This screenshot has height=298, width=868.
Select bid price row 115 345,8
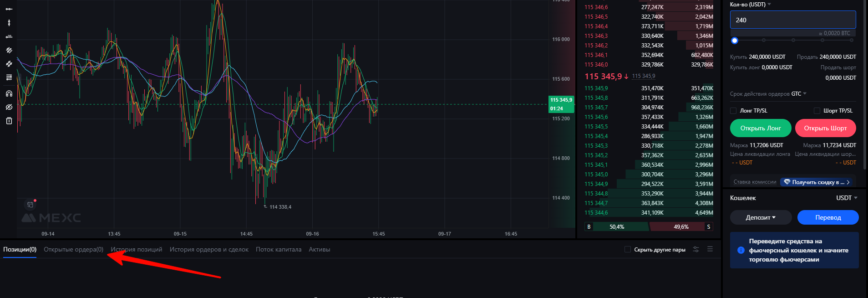point(649,98)
